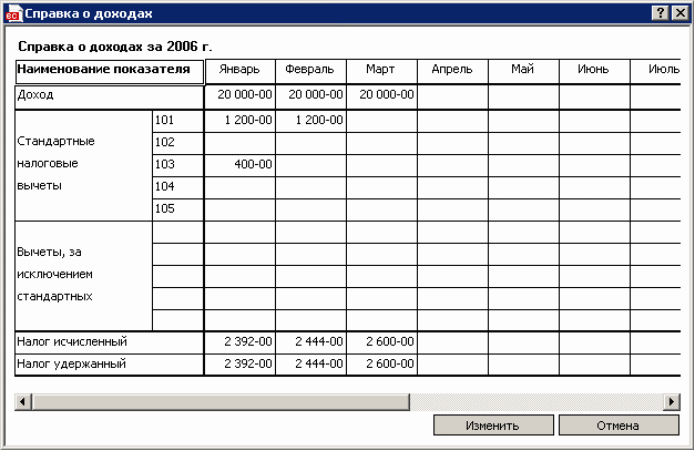This screenshot has width=694, height=450.
Task: Select the Июль column header
Action: click(x=655, y=71)
